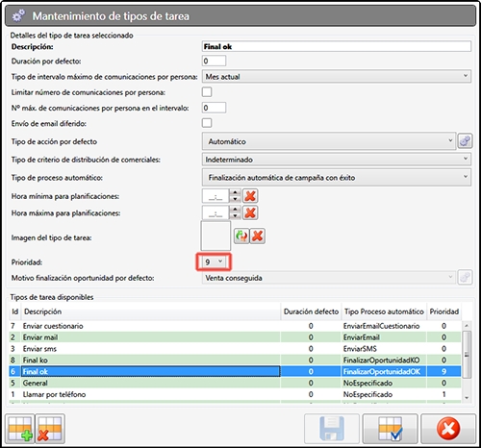Click the Duración por defecto field
Image resolution: width=481 pixels, height=448 pixels.
point(214,61)
